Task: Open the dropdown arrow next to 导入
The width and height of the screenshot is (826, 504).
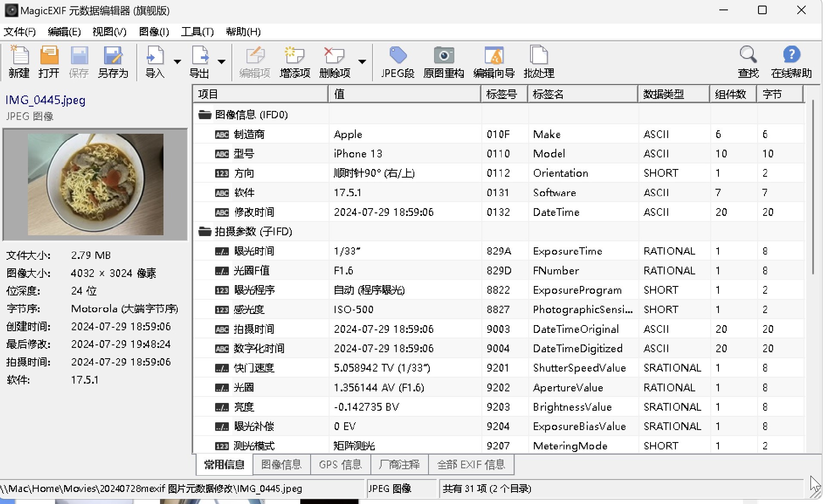Action: pyautogui.click(x=177, y=61)
